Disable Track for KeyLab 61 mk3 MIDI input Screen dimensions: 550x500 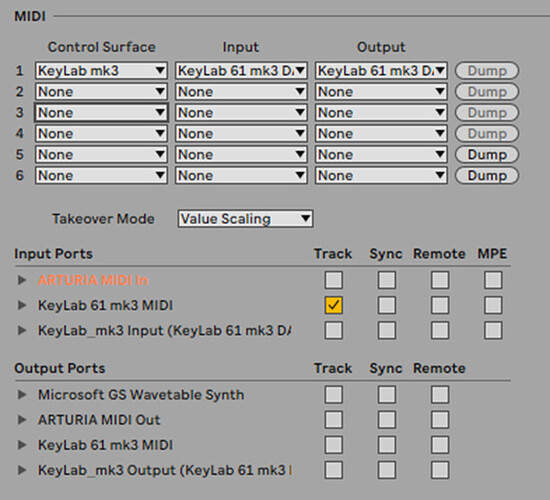click(334, 305)
